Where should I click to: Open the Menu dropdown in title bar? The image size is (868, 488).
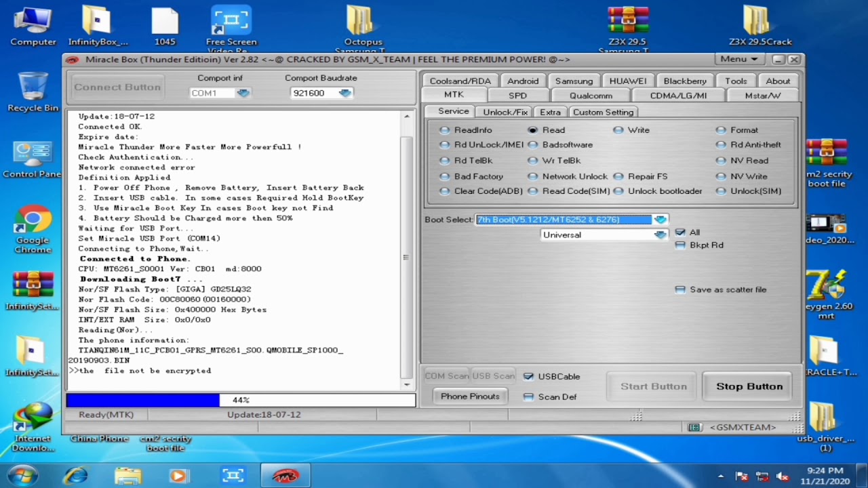pos(739,60)
